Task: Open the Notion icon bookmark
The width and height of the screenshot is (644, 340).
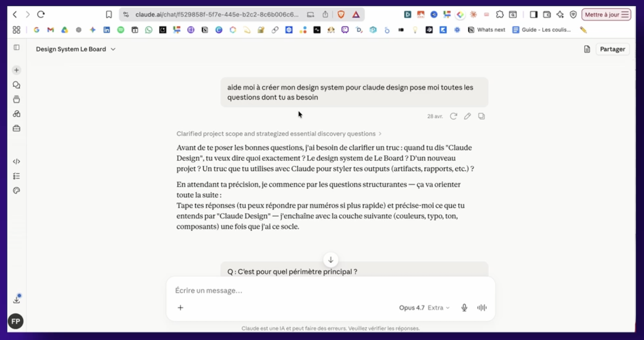Action: coord(204,30)
